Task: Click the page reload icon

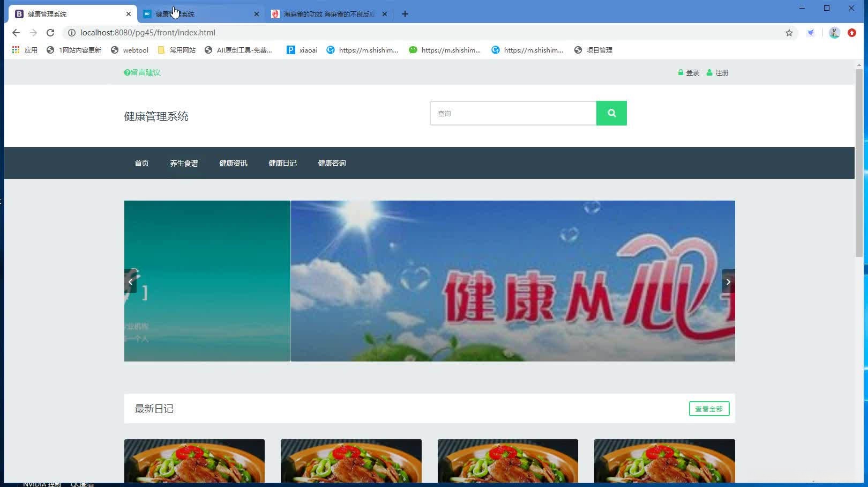Action: 50,32
